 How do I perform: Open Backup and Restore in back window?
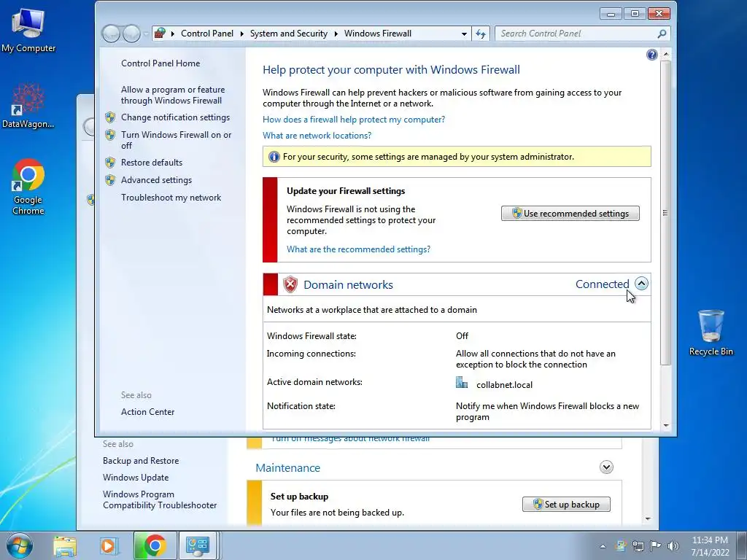pyautogui.click(x=141, y=461)
